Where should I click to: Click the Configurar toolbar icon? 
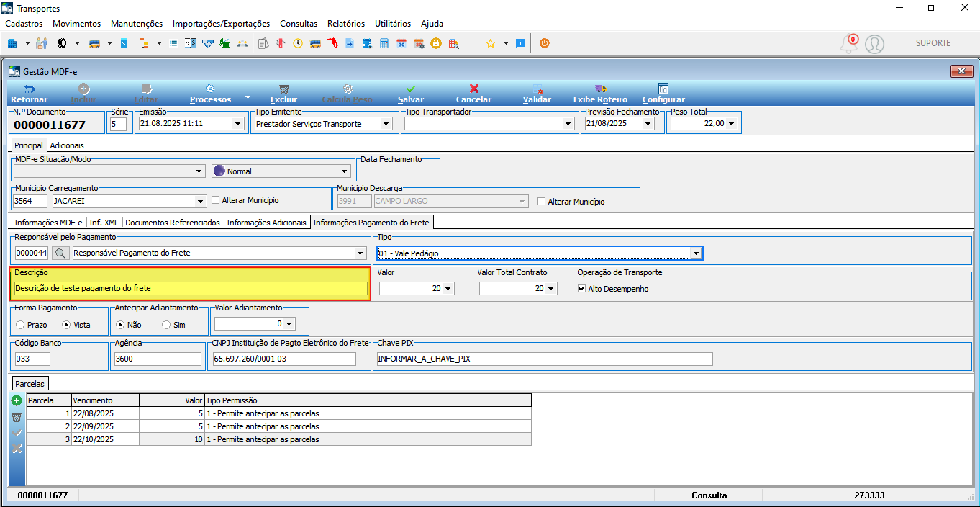click(663, 89)
